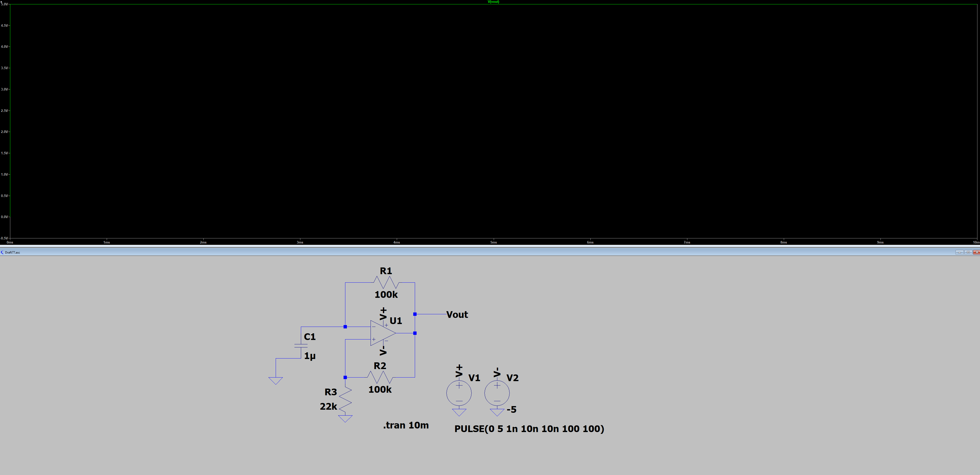Click the U1 reference designator
The image size is (980, 475).
point(396,321)
